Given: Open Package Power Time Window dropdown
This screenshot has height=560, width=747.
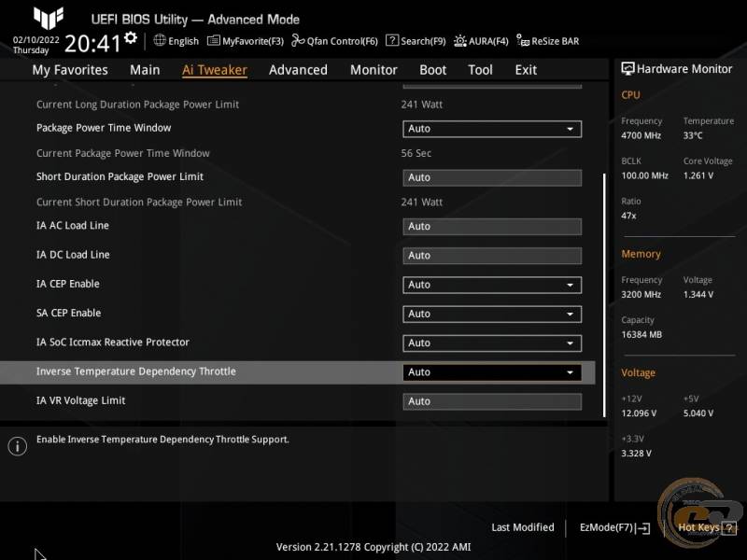Looking at the screenshot, I should pos(492,129).
